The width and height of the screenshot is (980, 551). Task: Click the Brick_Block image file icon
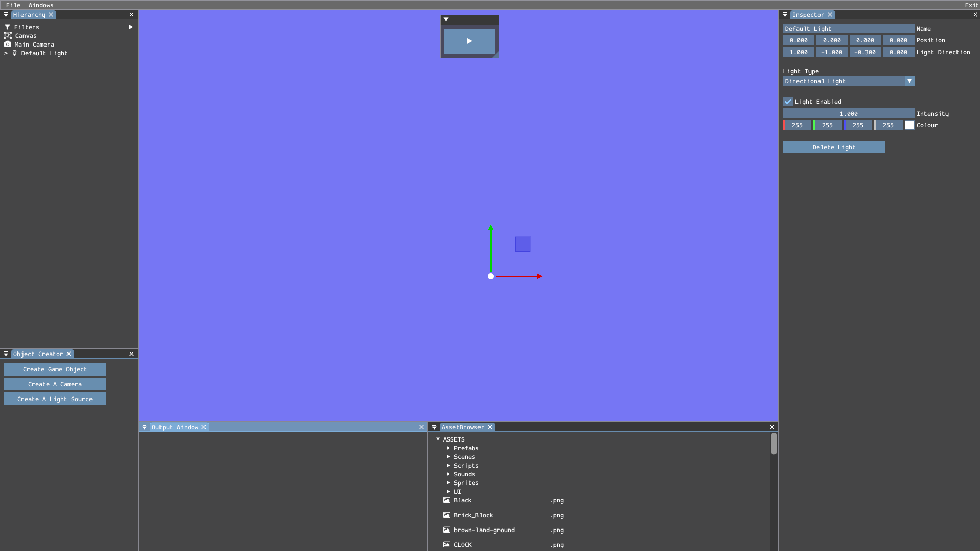(447, 515)
